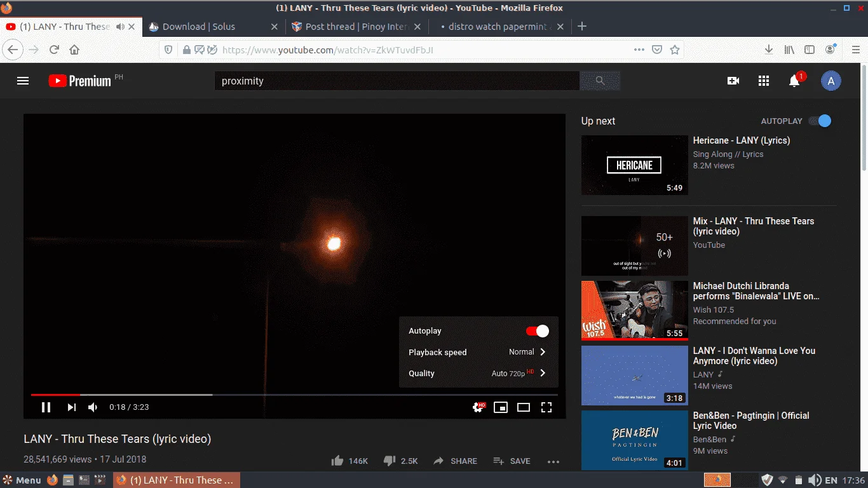Viewport: 868px width, 488px height.
Task: Open Mix - LANY playlist thumbnail
Action: tap(635, 246)
